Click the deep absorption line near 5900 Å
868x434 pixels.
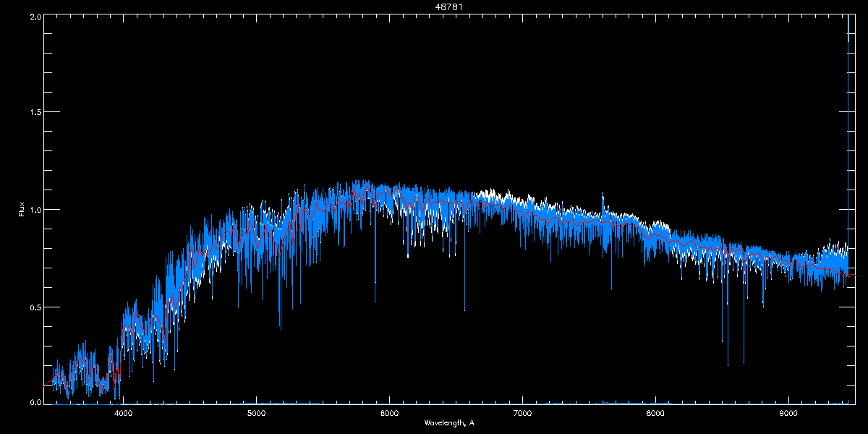tap(375, 298)
